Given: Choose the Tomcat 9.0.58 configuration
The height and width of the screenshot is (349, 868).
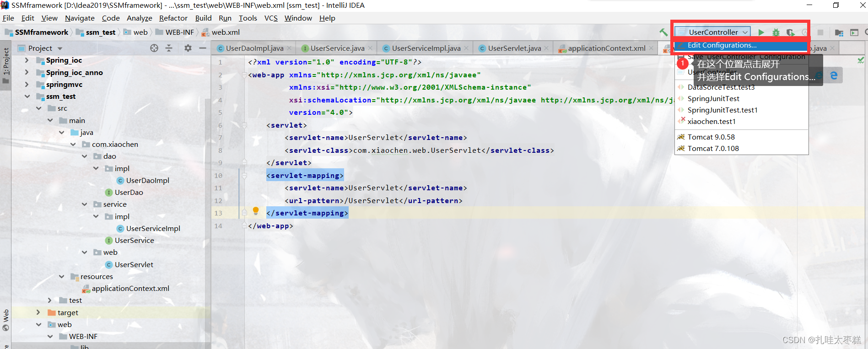Looking at the screenshot, I should [741, 137].
